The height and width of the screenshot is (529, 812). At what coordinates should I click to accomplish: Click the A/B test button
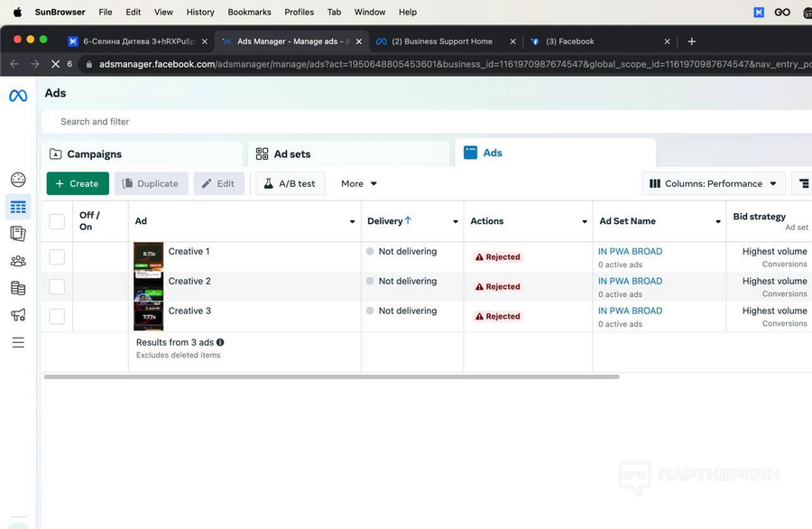pyautogui.click(x=290, y=183)
